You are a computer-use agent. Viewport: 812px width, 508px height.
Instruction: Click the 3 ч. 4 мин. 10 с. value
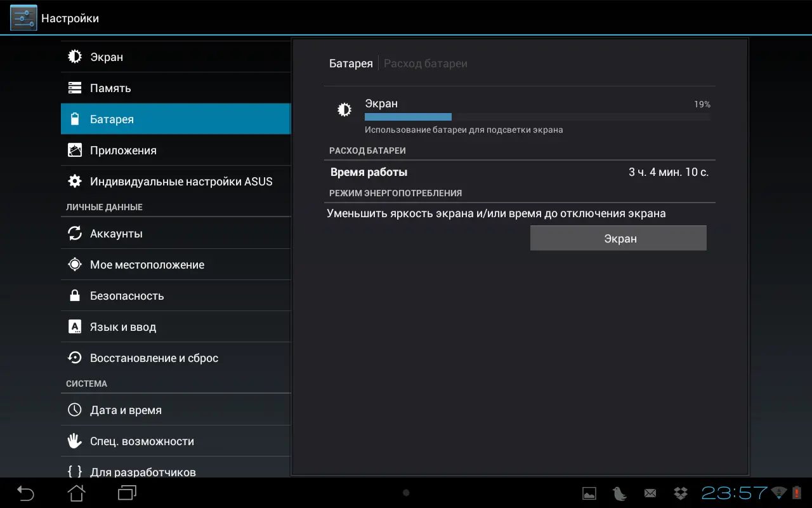(669, 172)
